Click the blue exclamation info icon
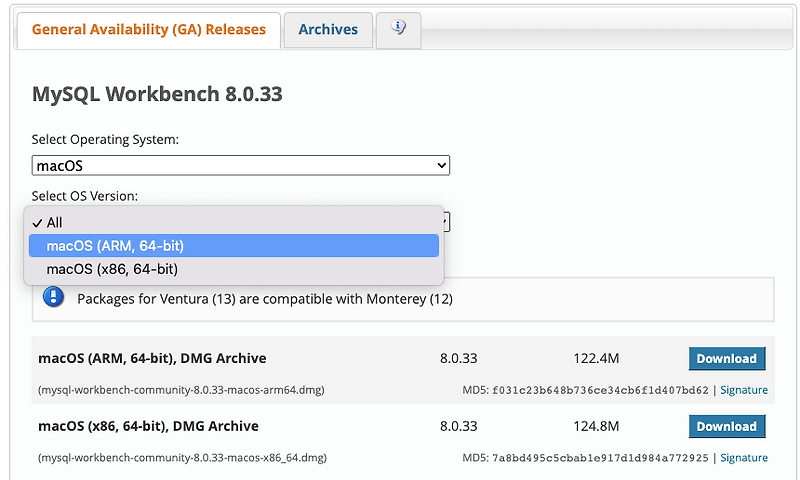Image resolution: width=800 pixels, height=480 pixels. tap(54, 297)
